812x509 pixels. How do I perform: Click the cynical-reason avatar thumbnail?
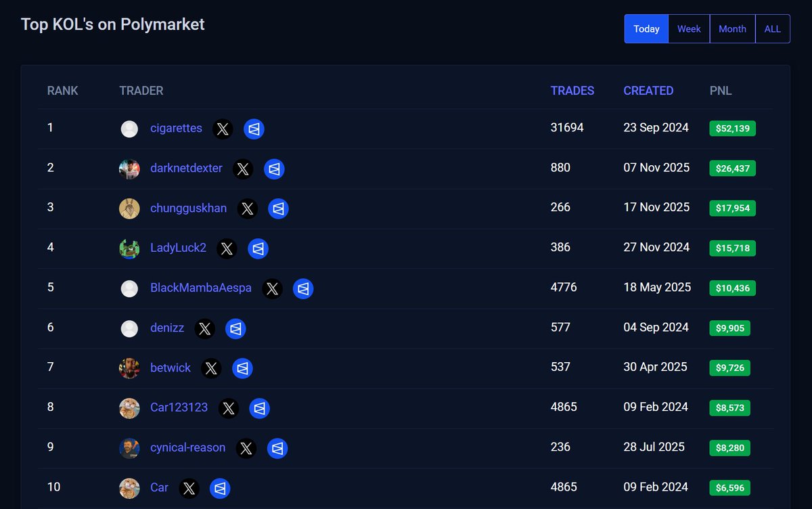pyautogui.click(x=129, y=448)
